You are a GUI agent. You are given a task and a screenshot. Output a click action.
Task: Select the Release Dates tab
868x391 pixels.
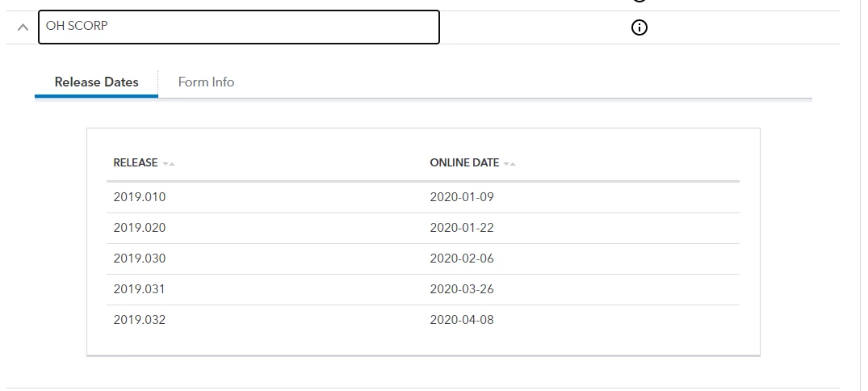pos(96,82)
